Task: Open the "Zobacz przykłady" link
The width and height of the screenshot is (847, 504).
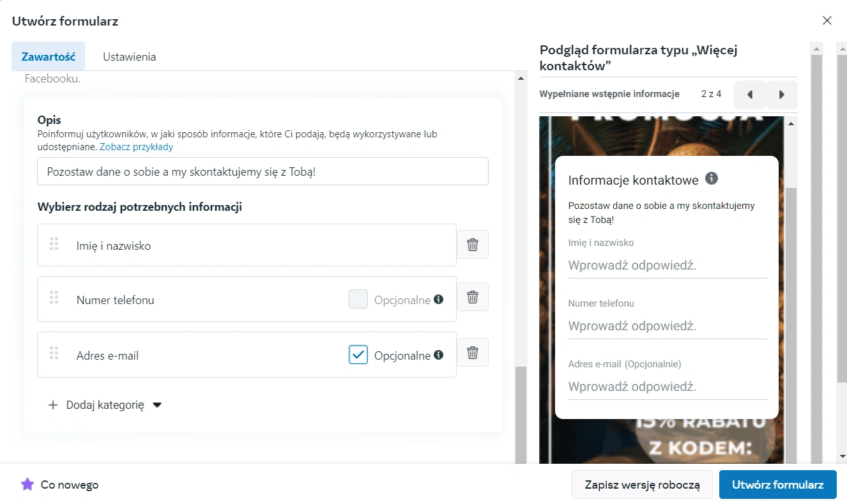Action: 136,146
